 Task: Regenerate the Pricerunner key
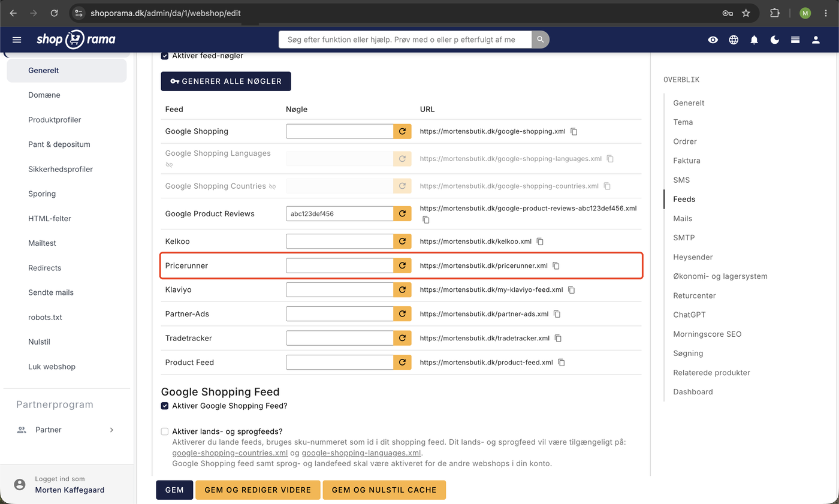pyautogui.click(x=403, y=265)
